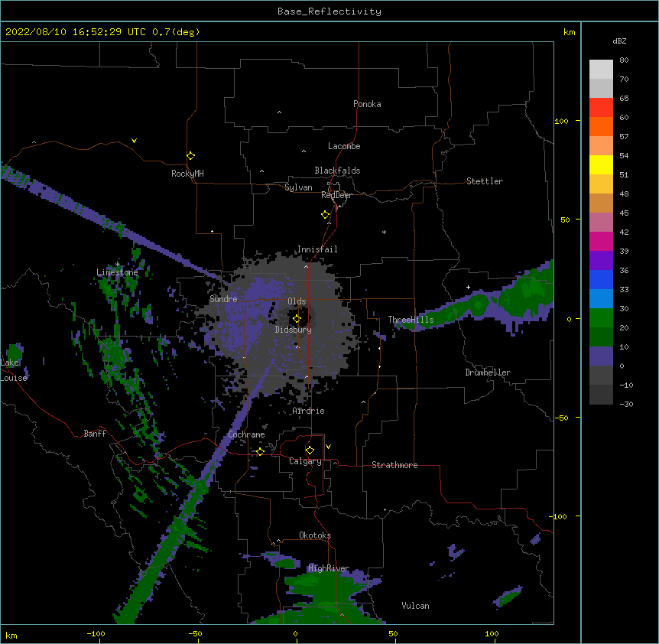Click the Stettler city label
This screenshot has width=659, height=644.
[485, 181]
